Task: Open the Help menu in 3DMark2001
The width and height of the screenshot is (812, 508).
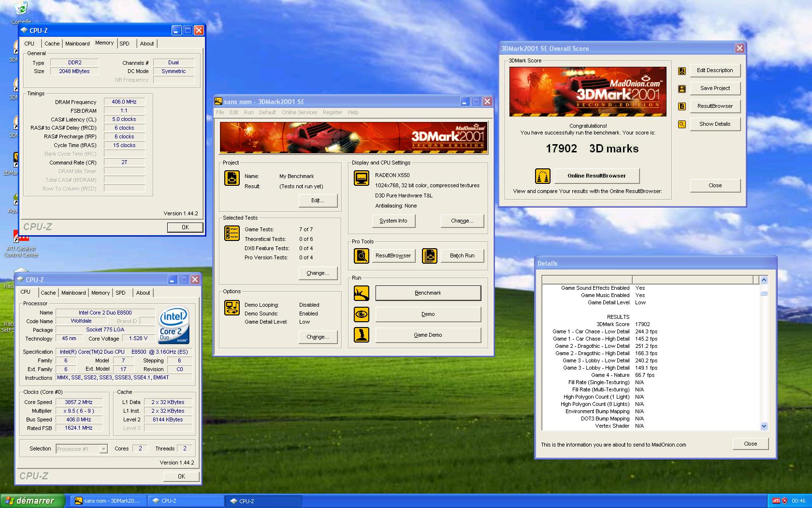Action: click(353, 112)
